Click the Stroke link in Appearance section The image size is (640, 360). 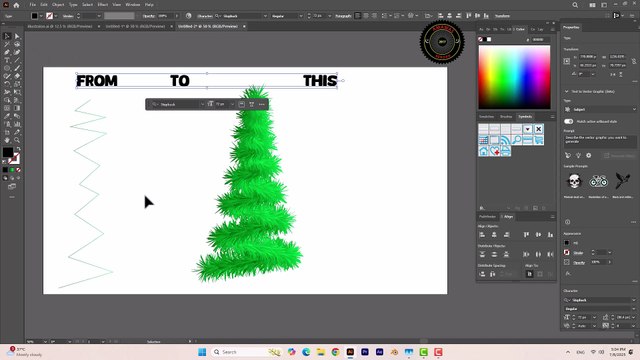coord(578,253)
